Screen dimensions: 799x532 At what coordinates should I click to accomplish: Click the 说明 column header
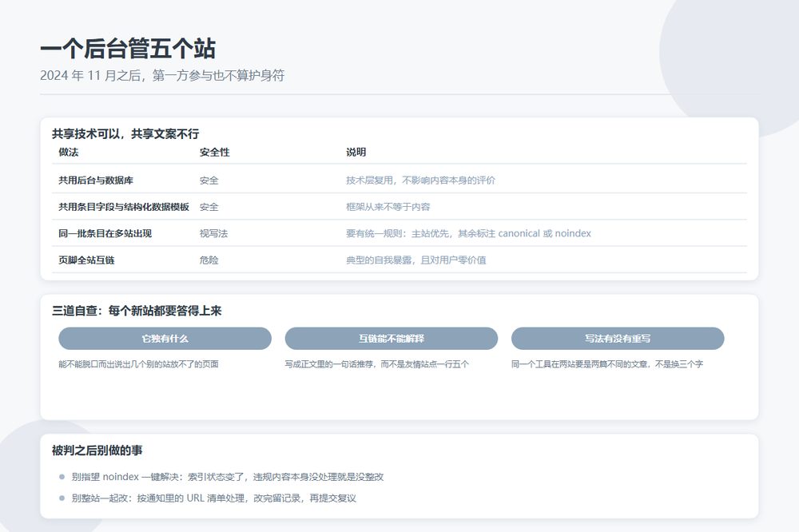coord(356,152)
